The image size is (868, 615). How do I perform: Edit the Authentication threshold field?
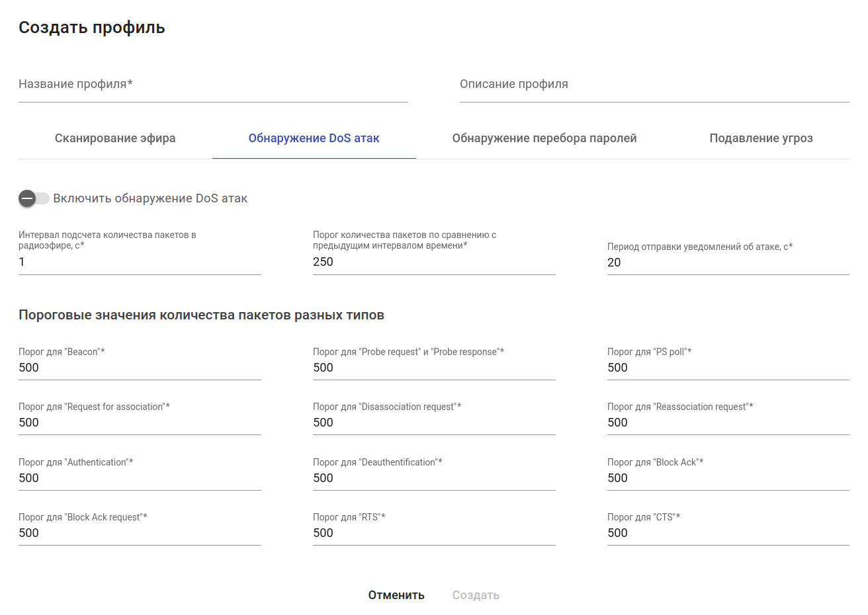pyautogui.click(x=140, y=478)
